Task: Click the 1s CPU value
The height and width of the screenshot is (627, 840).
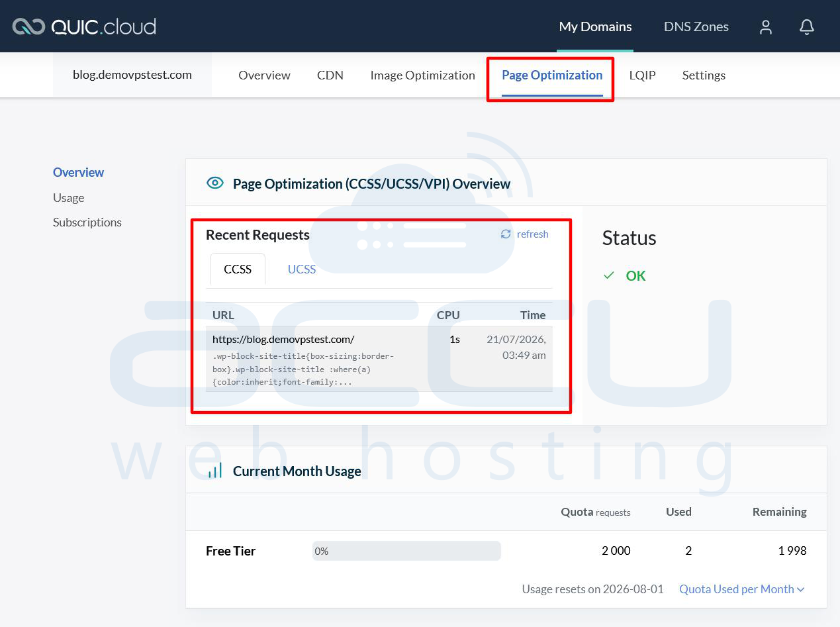Action: tap(455, 339)
